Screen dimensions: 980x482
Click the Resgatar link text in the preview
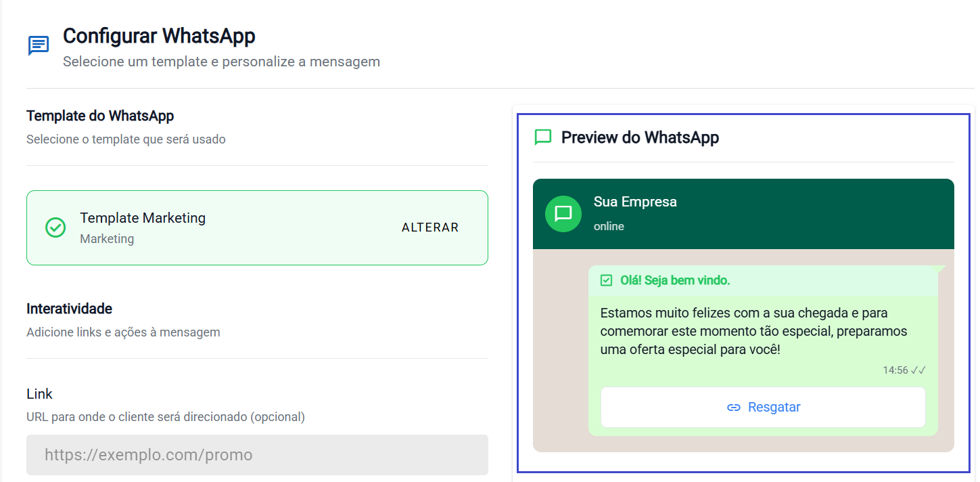pos(774,408)
